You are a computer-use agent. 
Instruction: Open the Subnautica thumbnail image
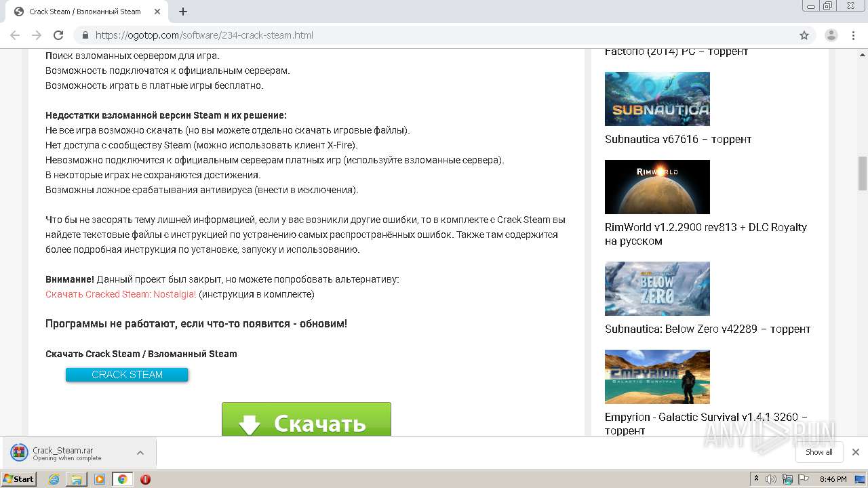click(657, 99)
